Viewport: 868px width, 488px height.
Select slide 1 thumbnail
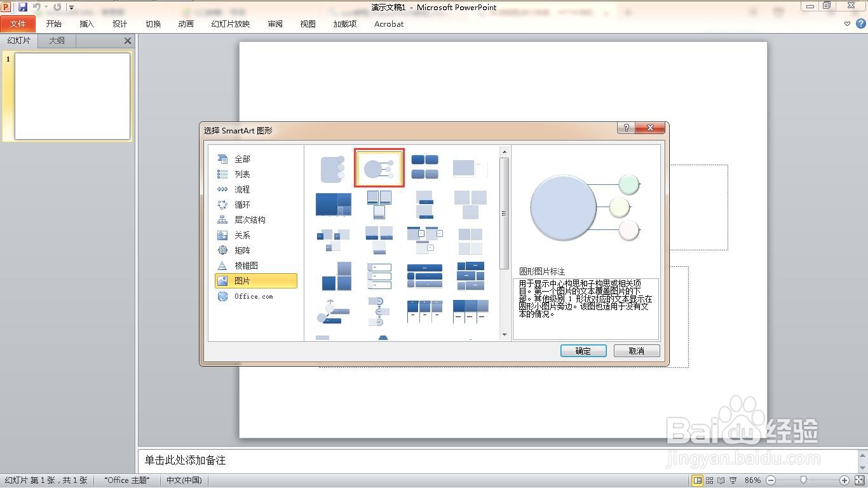tap(72, 96)
